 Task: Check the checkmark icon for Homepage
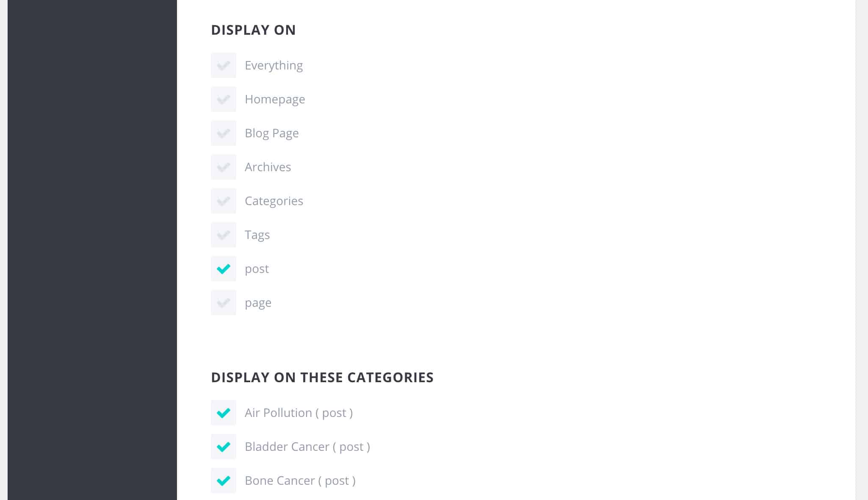[x=223, y=99]
